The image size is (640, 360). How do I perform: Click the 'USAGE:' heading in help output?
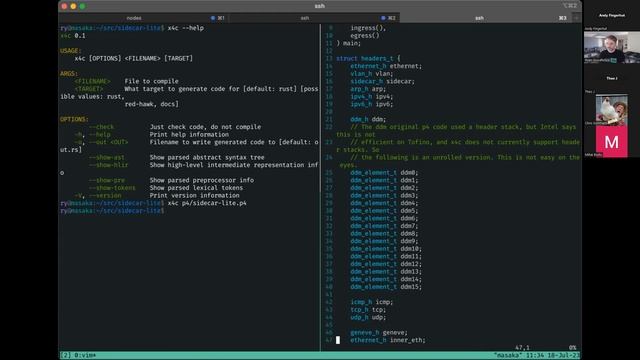pyautogui.click(x=71, y=51)
